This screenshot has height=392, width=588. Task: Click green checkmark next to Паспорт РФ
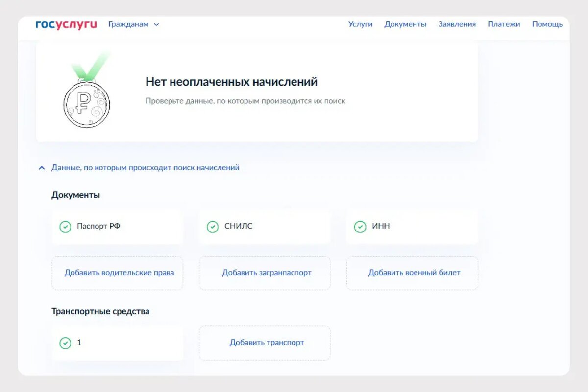point(65,227)
